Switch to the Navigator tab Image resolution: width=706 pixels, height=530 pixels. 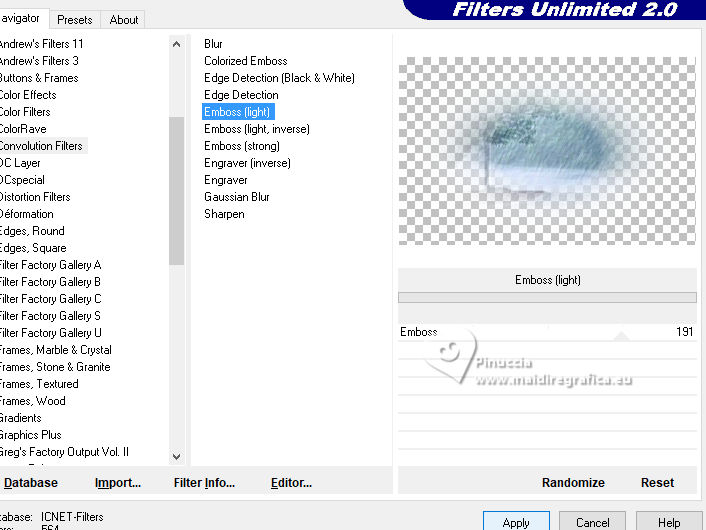pyautogui.click(x=23, y=19)
